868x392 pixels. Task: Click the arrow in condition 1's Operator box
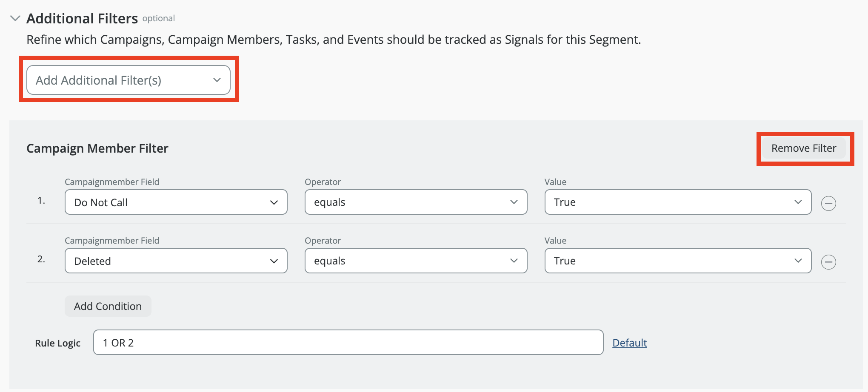click(514, 202)
